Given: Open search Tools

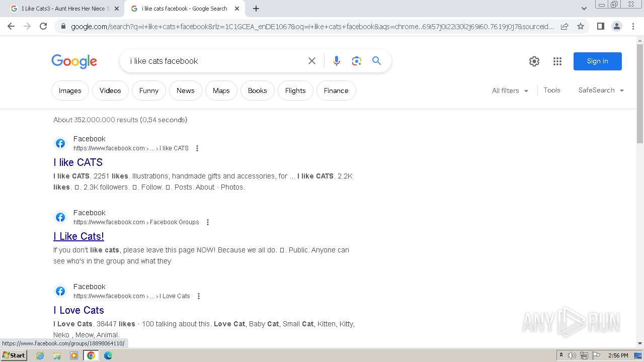Looking at the screenshot, I should (x=552, y=90).
